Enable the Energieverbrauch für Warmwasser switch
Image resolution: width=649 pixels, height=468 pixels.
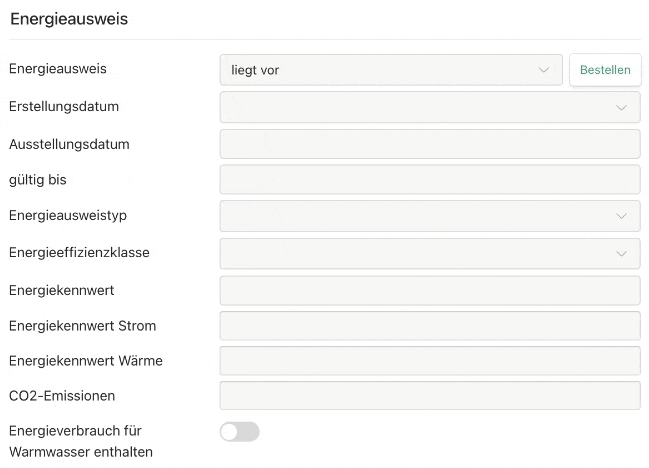coord(239,432)
